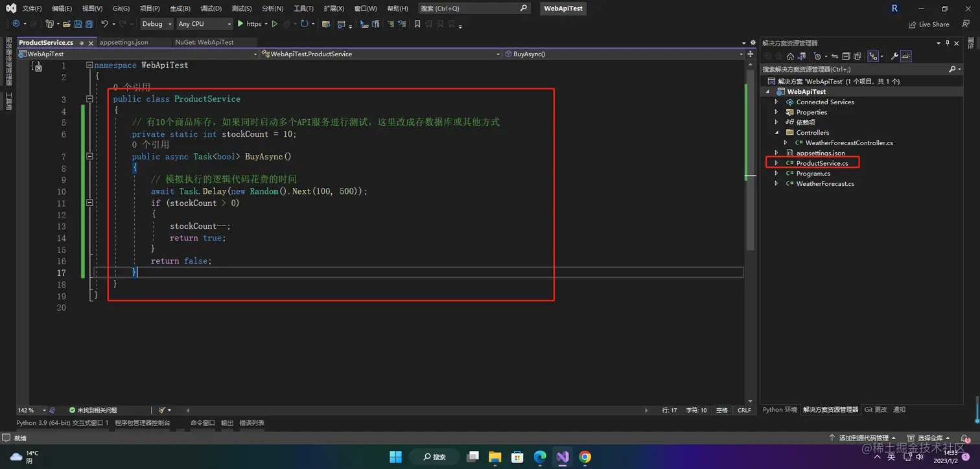980x469 pixels.
Task: Click 添加到源代码管理 in status bar
Action: (x=863, y=439)
